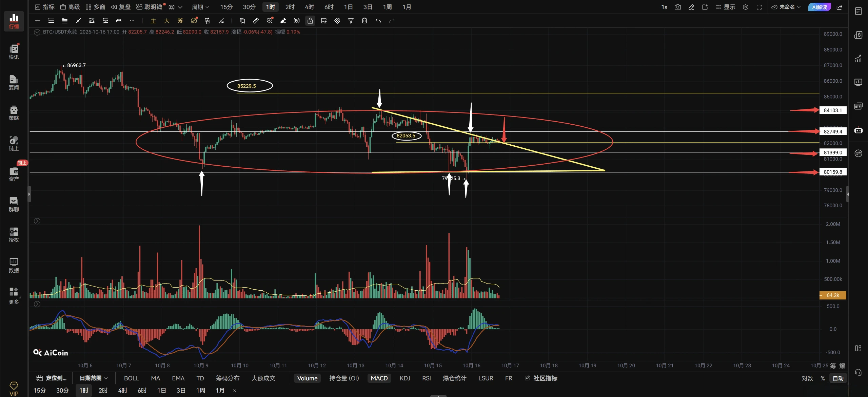The height and width of the screenshot is (397, 868).
Task: Click the 复盘 replay button
Action: (121, 7)
